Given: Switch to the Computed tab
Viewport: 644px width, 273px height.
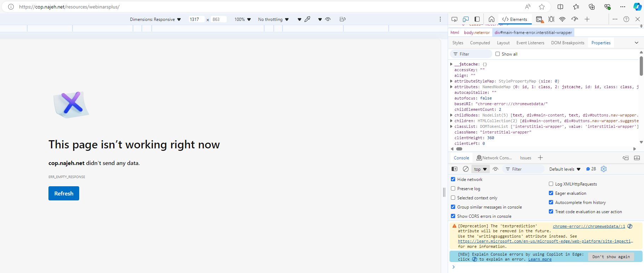Looking at the screenshot, I should (x=480, y=43).
